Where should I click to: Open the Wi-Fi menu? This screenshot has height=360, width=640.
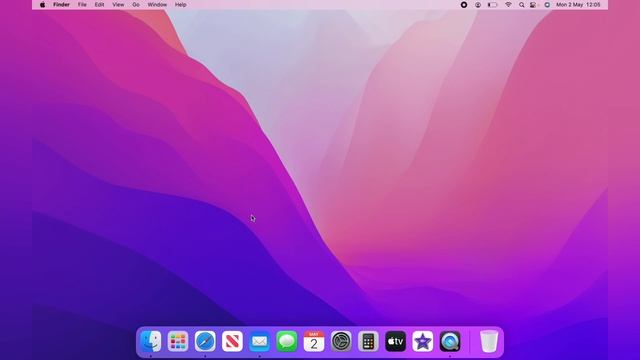pyautogui.click(x=508, y=5)
